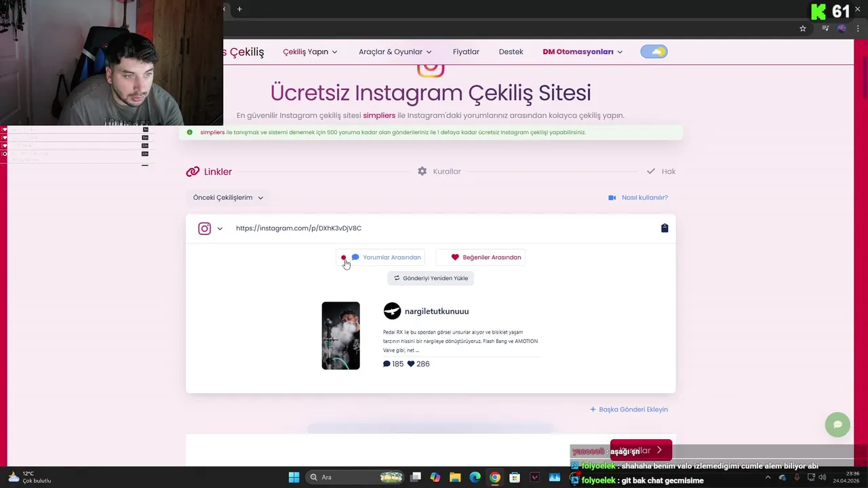The height and width of the screenshot is (488, 868).
Task: Click the taskbar Ara search box
Action: tap(356, 477)
